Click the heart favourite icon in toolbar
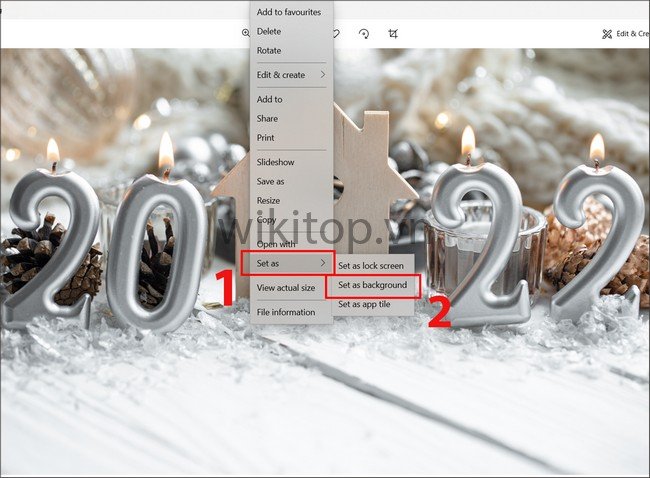 point(337,33)
